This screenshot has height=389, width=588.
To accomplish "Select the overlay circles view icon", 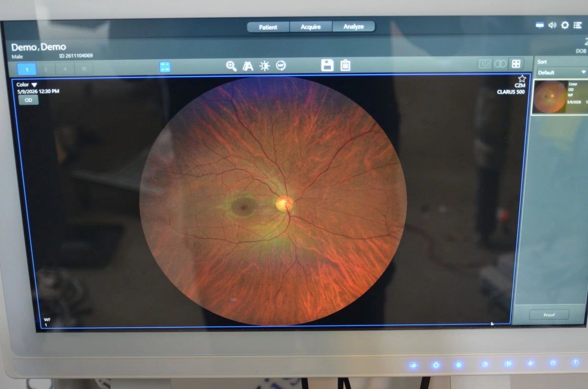I will pos(500,64).
